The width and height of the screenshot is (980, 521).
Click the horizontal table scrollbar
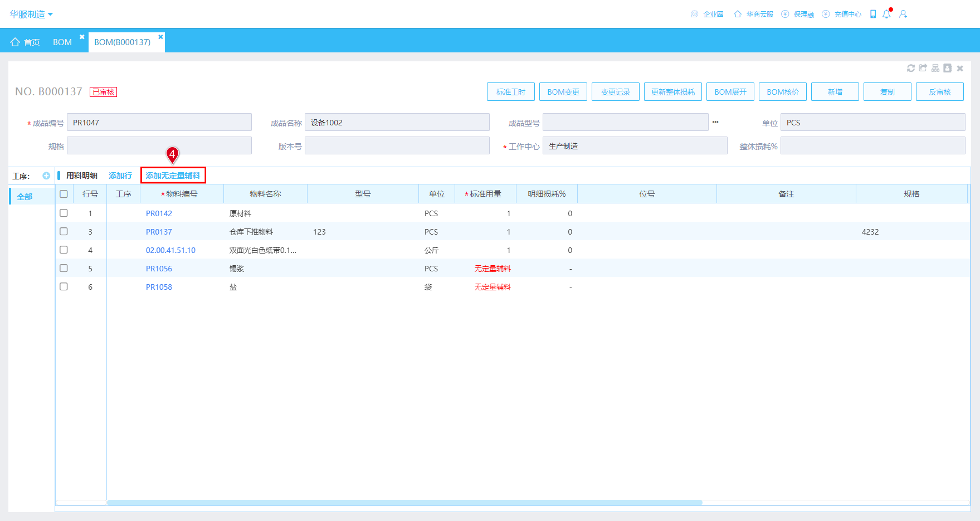(x=404, y=503)
